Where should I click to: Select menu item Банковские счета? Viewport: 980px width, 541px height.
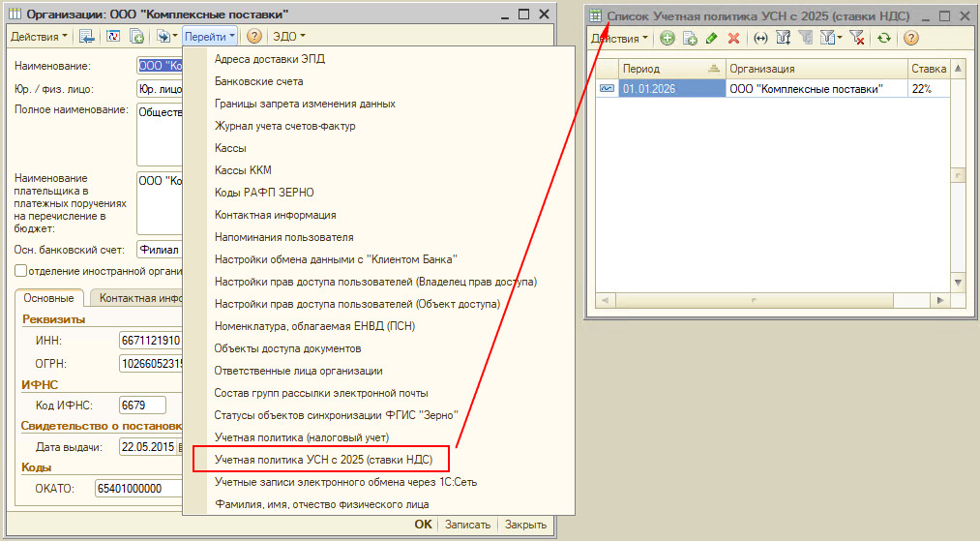tap(258, 81)
